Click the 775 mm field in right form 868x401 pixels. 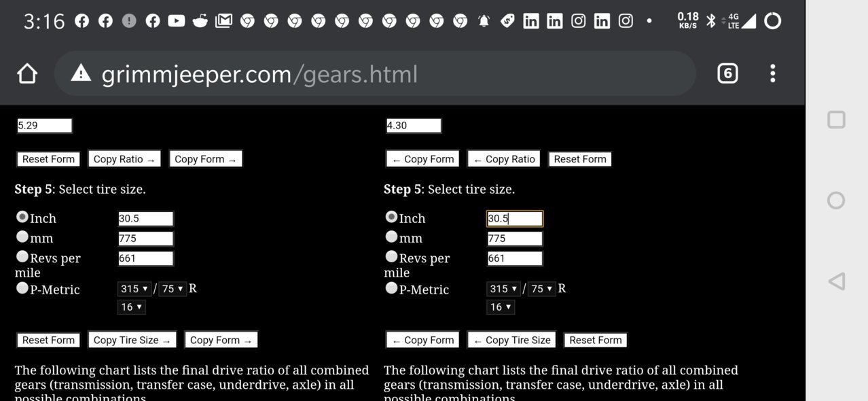(x=515, y=238)
